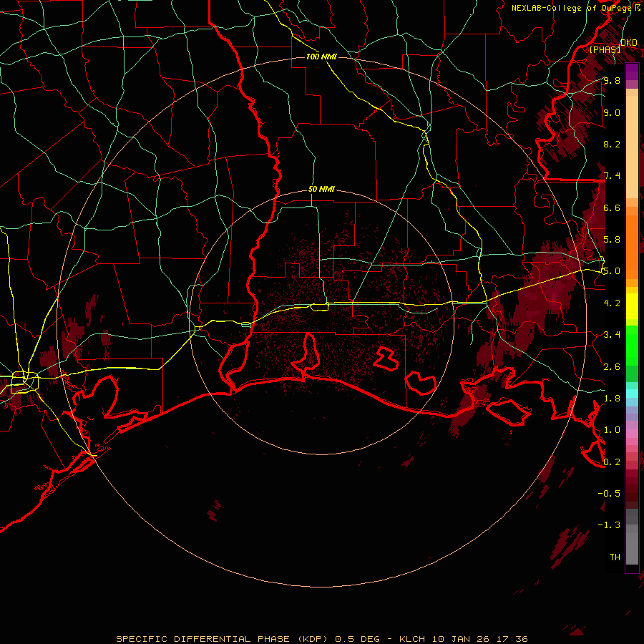Screen dimensions: 644x644
Task: Click the 9.8 value on the color scale
Action: [612, 80]
